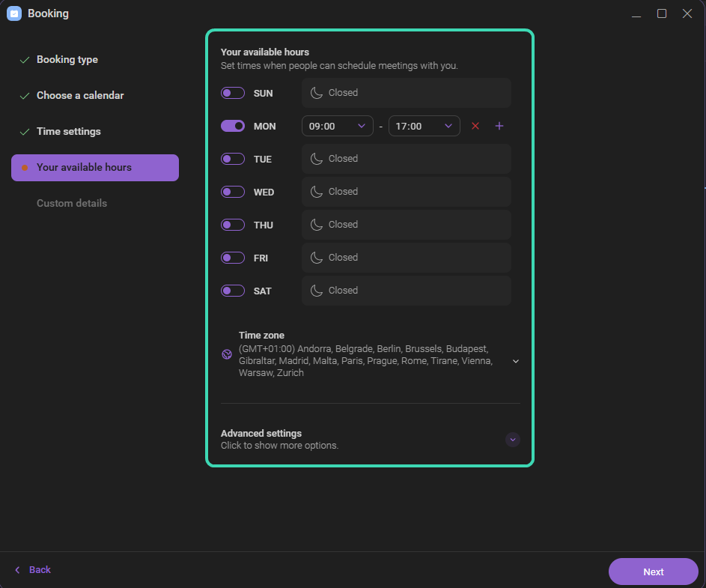Open Monday end time 17:00 dropdown
This screenshot has height=588, width=706.
coord(424,126)
